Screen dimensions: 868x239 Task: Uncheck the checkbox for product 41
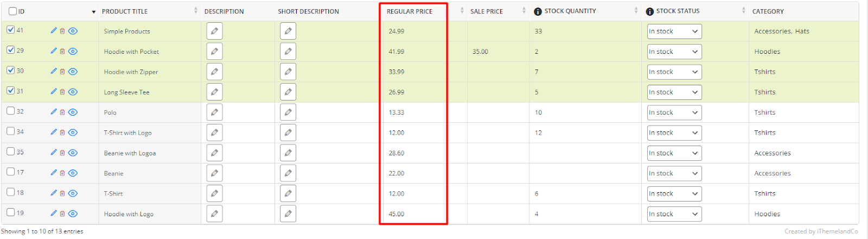tap(11, 30)
